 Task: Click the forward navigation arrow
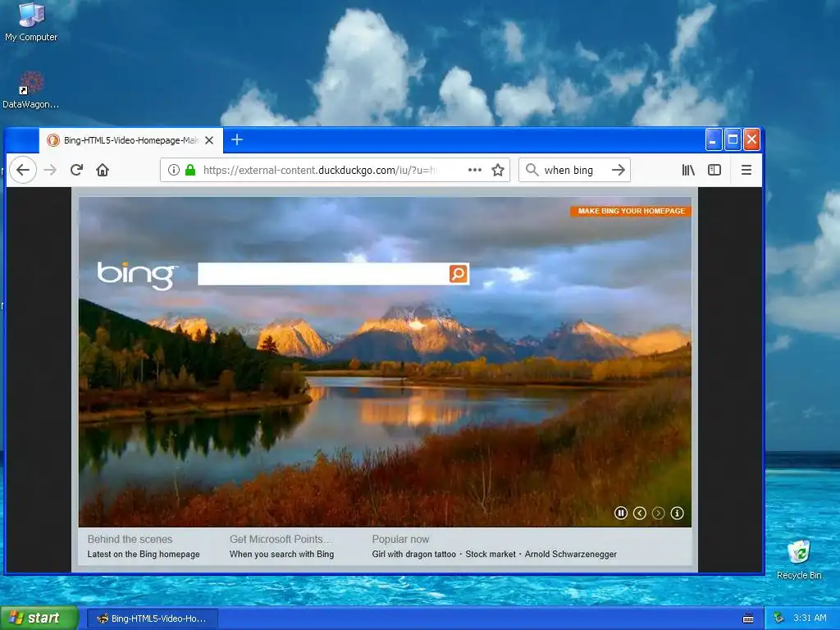pos(50,171)
